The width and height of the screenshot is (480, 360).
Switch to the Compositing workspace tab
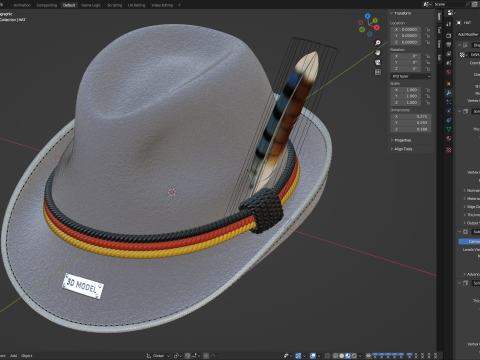point(47,5)
